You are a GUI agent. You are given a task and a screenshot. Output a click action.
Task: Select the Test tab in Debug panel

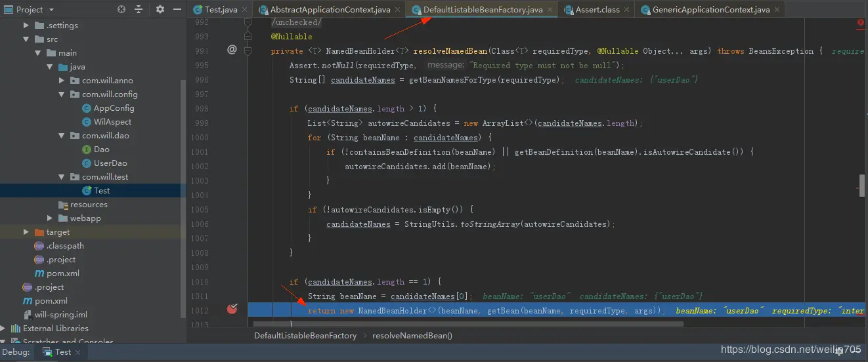pos(63,352)
